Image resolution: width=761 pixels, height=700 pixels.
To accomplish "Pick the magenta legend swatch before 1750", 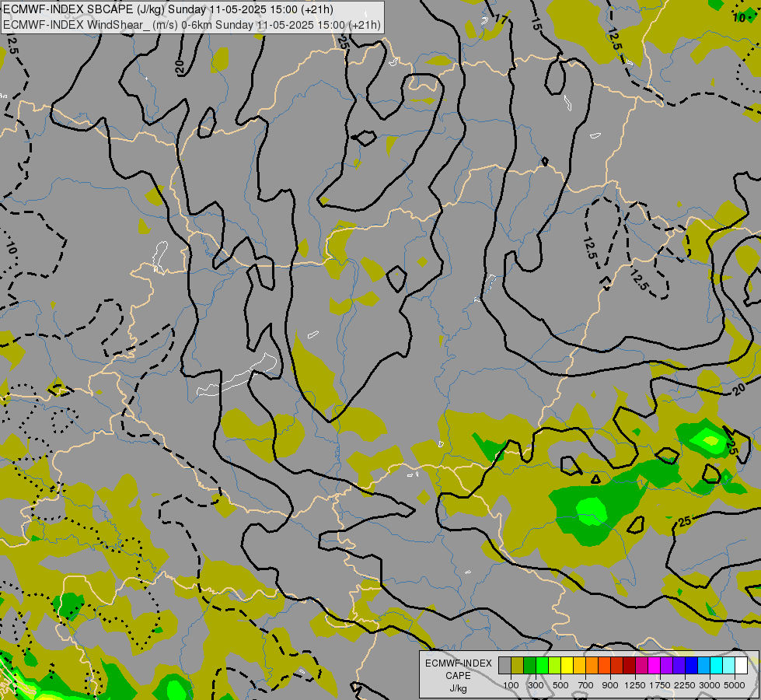I will click(x=655, y=665).
